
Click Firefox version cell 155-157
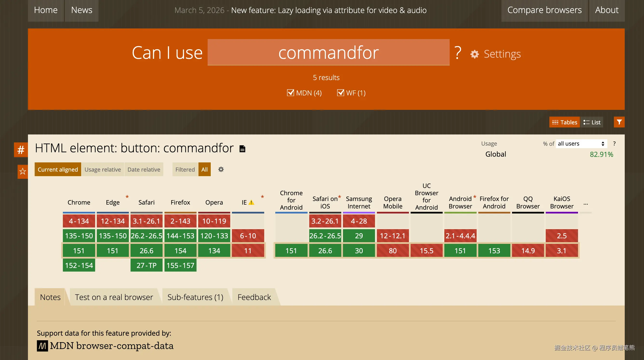coord(180,265)
